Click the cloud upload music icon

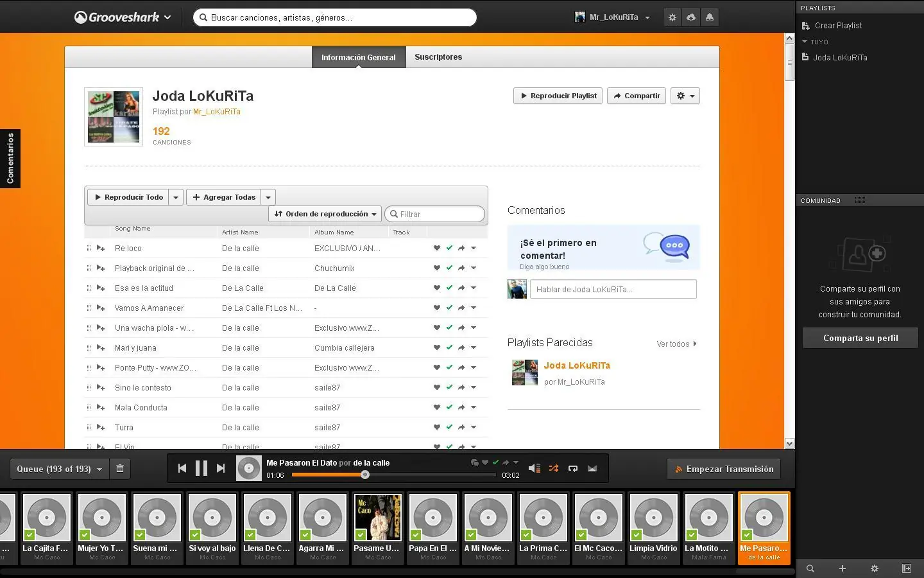click(x=691, y=17)
